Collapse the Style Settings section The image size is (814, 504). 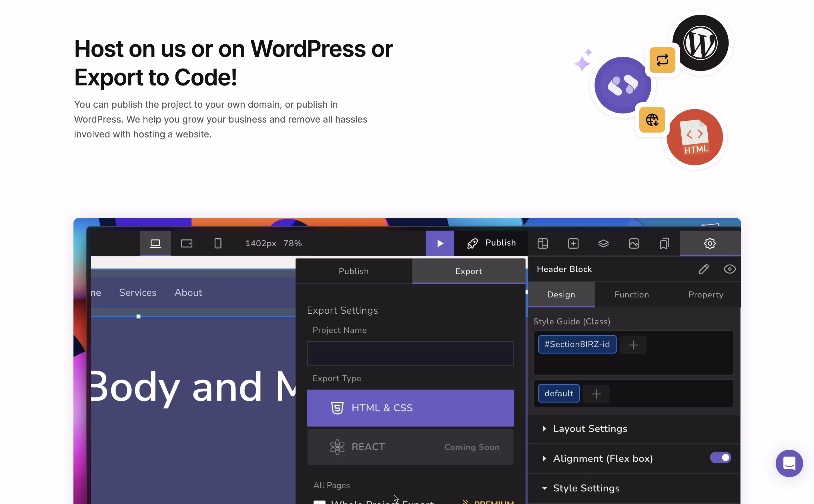[634, 488]
